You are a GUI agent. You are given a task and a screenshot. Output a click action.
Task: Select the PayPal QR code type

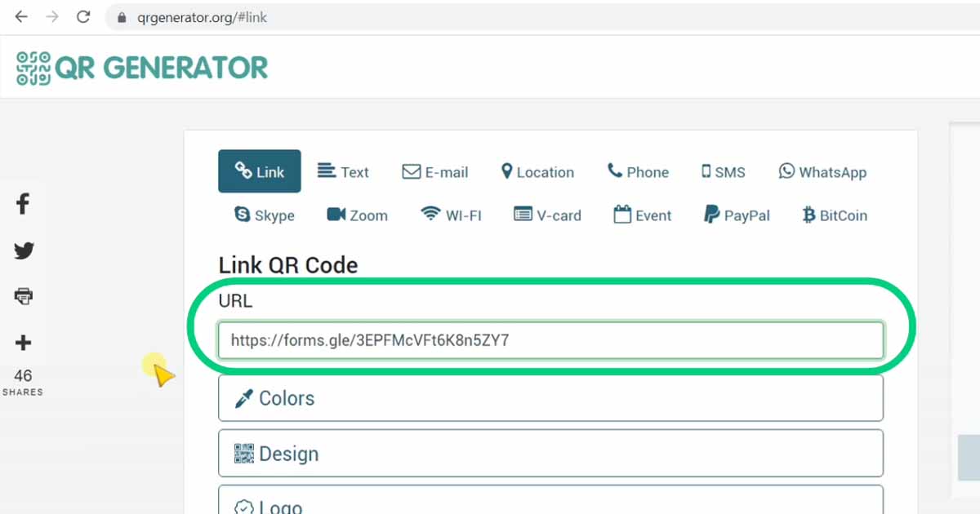pos(736,215)
